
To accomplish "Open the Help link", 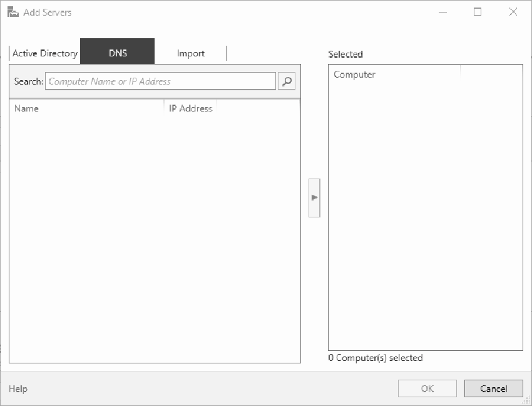I will point(18,388).
